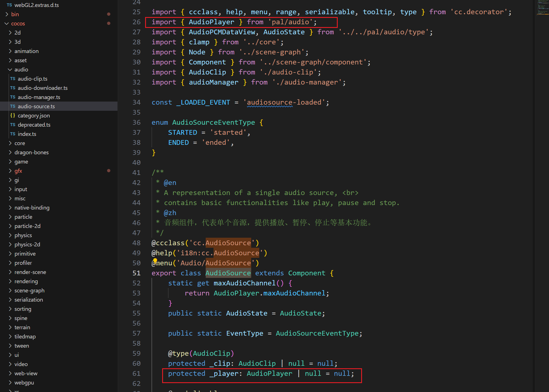
Task: Click the TS icon beside audio-manager.ts
Action: point(13,97)
